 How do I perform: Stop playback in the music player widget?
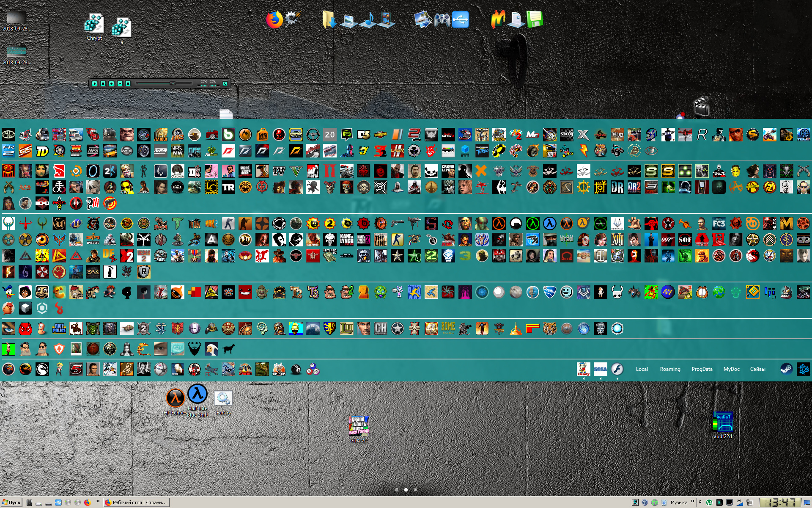(128, 84)
